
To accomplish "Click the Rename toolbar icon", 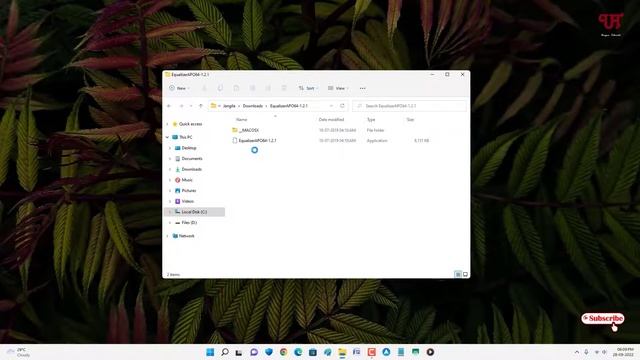I will click(x=252, y=88).
